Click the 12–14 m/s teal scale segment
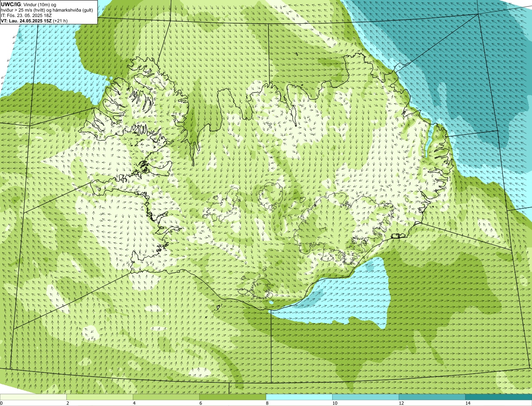The image size is (532, 406). point(432,397)
